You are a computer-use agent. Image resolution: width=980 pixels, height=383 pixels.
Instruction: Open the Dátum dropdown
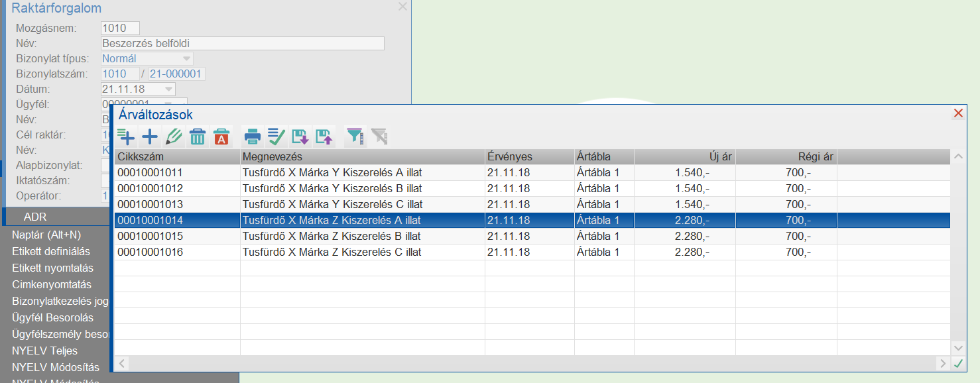168,89
